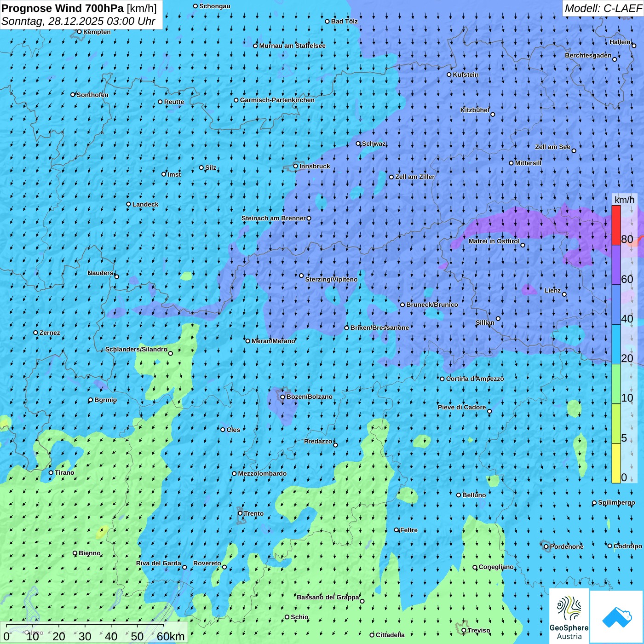Click the Pieve di Cadore label

click(x=462, y=407)
